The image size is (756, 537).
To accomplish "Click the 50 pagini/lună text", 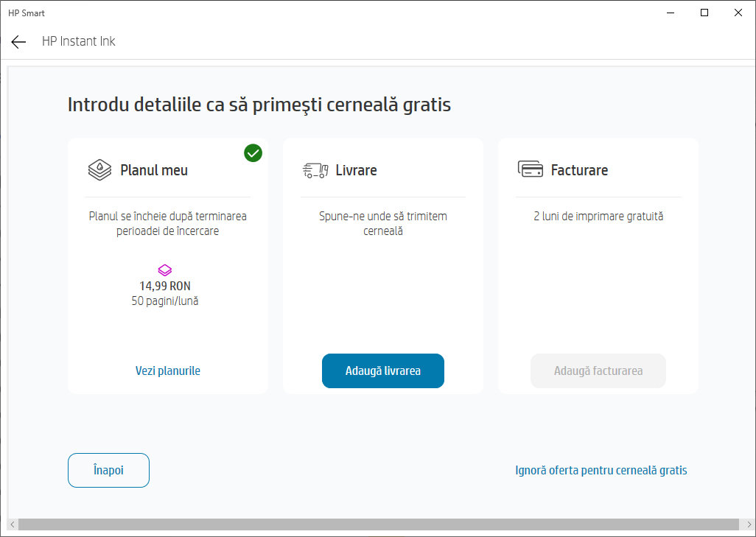I will click(x=165, y=301).
